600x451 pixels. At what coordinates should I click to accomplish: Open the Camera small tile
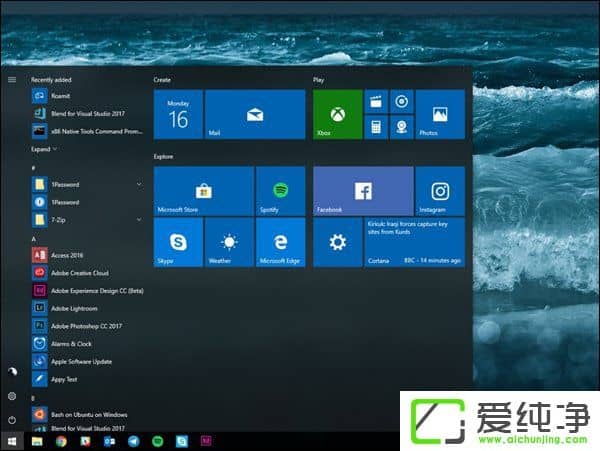point(401,127)
